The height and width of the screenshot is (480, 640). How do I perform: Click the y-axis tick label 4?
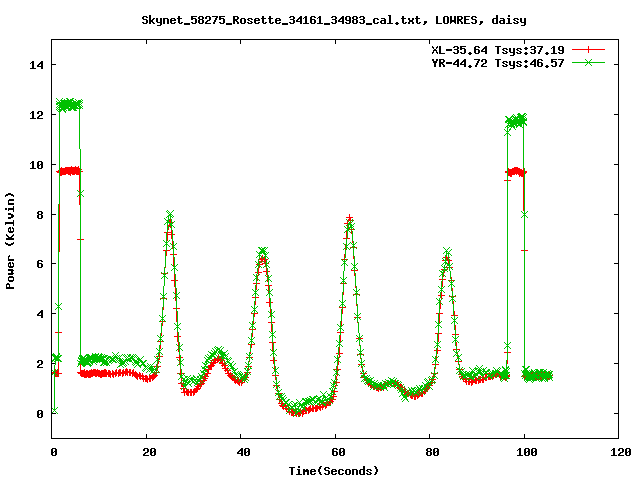40,314
